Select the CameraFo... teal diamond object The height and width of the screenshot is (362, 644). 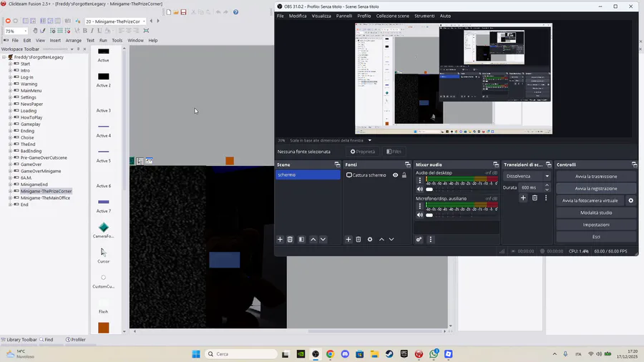[104, 227]
